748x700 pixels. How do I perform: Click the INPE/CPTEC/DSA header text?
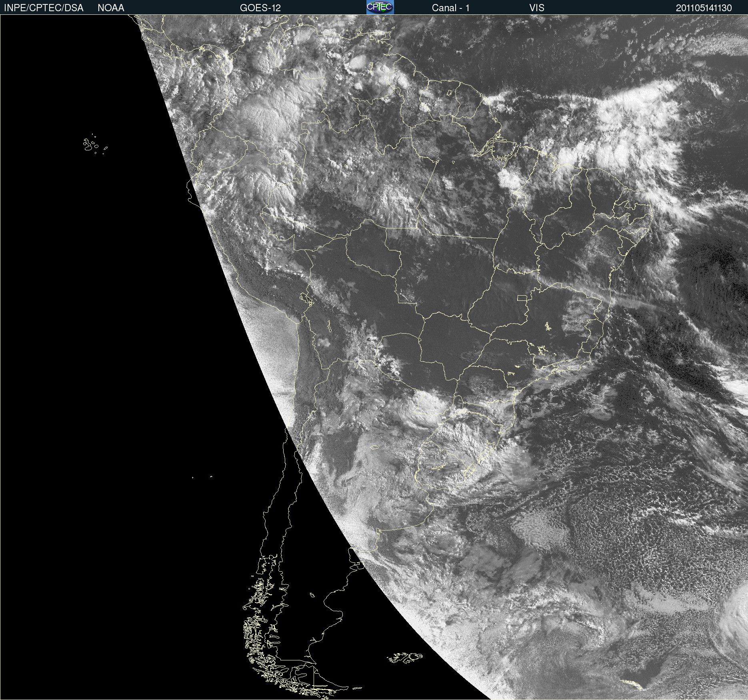click(44, 8)
